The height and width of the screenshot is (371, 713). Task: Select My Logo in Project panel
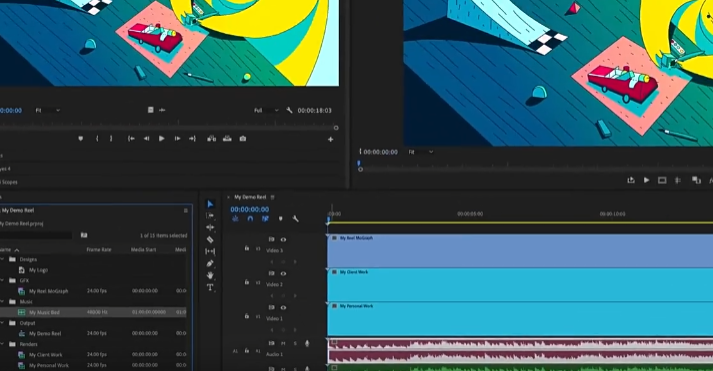pos(38,270)
